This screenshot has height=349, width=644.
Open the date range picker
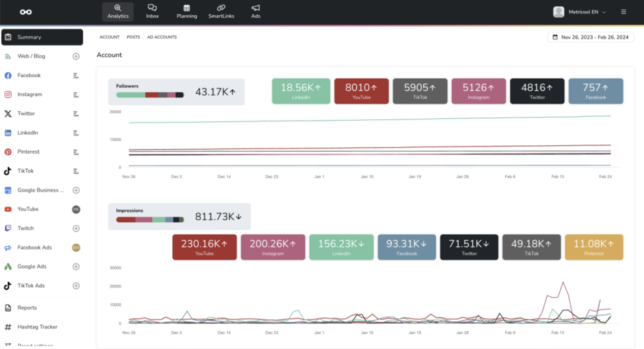coord(590,37)
